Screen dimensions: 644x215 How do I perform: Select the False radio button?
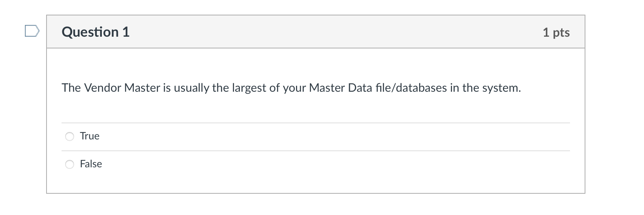pos(70,164)
